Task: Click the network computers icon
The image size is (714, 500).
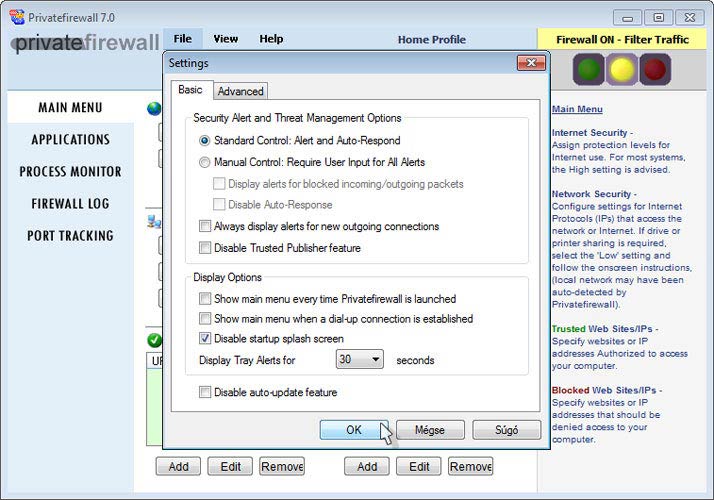Action: coord(154,222)
